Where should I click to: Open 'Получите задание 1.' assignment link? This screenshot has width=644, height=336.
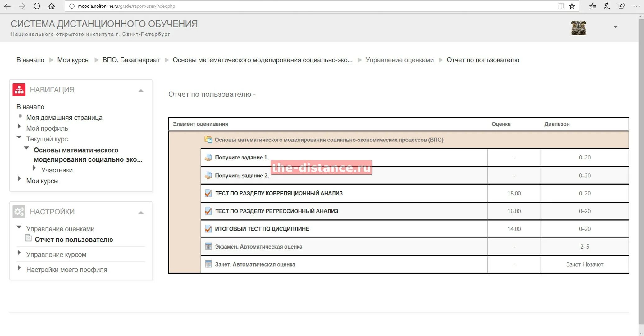242,158
